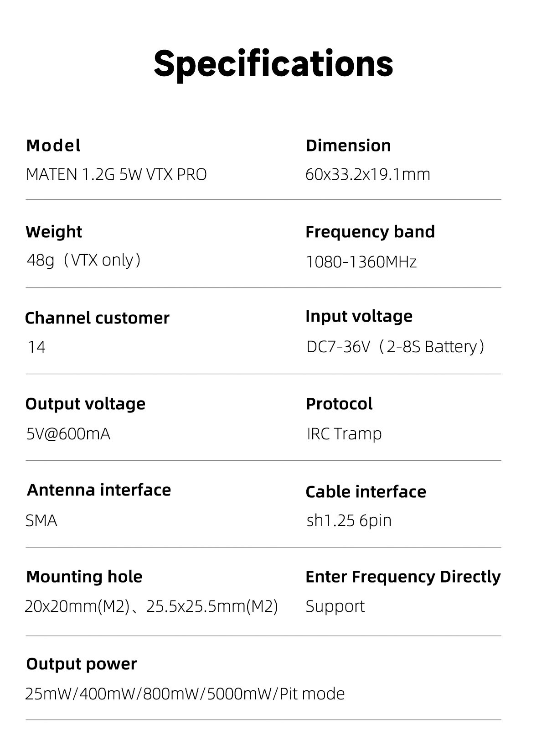Click the Antenna interface label
547x756 pixels.
99,490
